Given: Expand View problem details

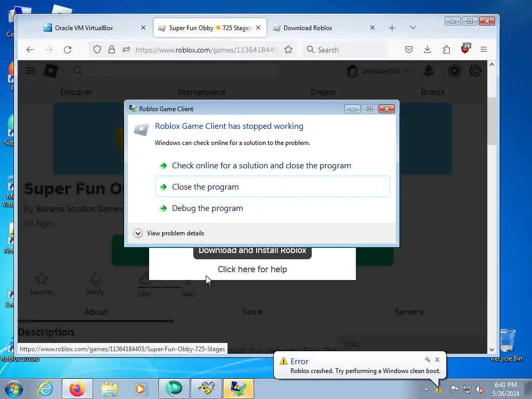Looking at the screenshot, I should pyautogui.click(x=169, y=233).
